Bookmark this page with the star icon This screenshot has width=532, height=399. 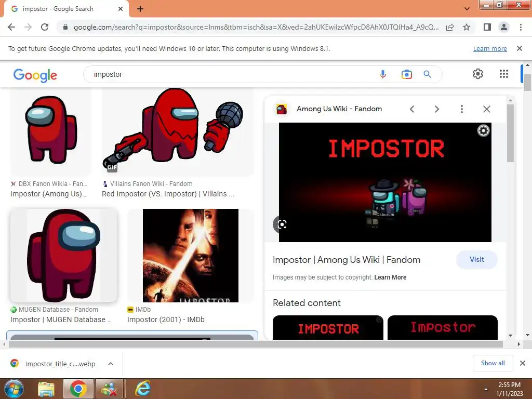467,27
